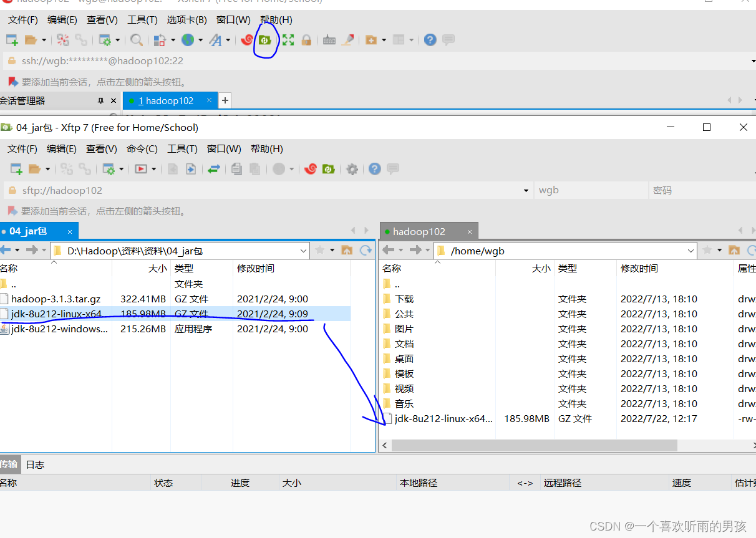
Task: Pin the session manager panel
Action: (x=100, y=100)
